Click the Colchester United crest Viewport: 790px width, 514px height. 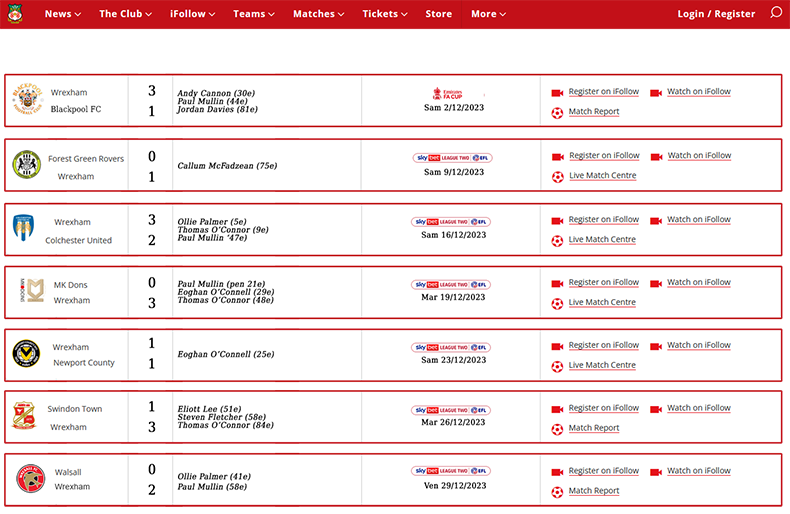(x=26, y=229)
